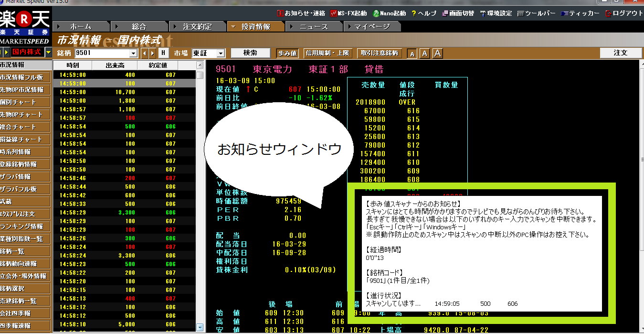Image resolution: width=644 pixels, height=334 pixels.
Task: Open 環境設定 settings
Action: pos(496,13)
